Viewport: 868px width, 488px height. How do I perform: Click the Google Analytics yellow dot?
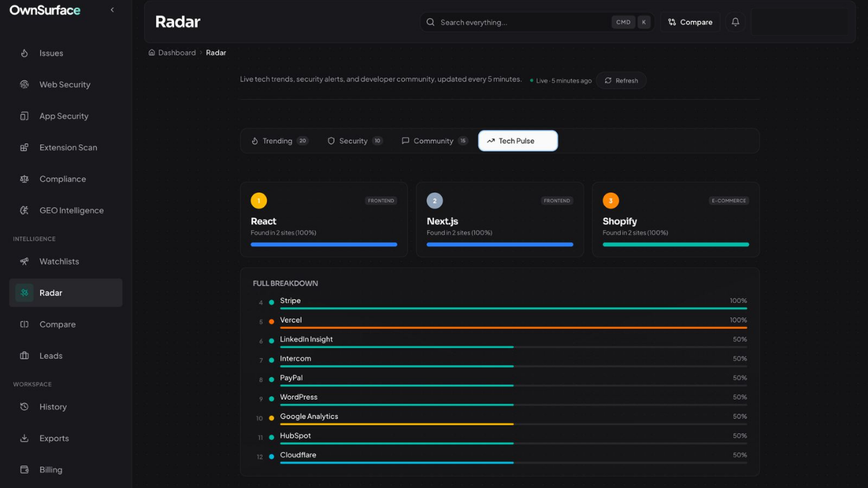(x=271, y=418)
